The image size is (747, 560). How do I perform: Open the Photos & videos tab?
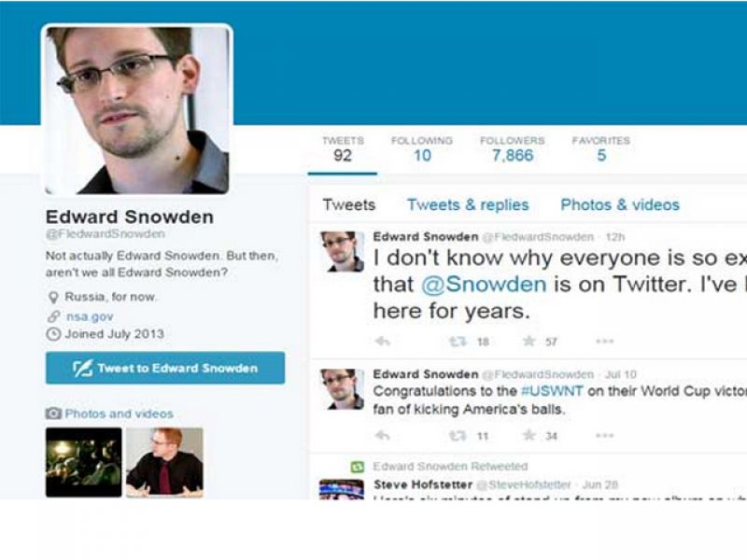[x=620, y=204]
